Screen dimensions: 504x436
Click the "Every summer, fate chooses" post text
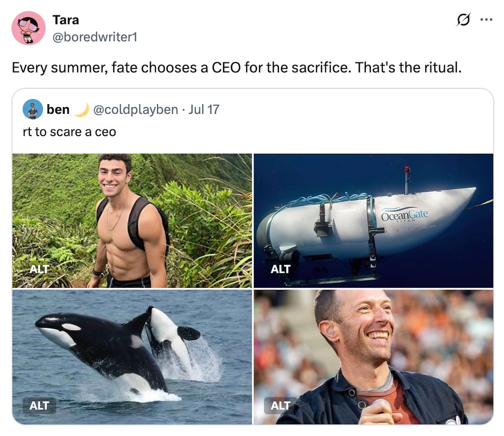point(236,67)
